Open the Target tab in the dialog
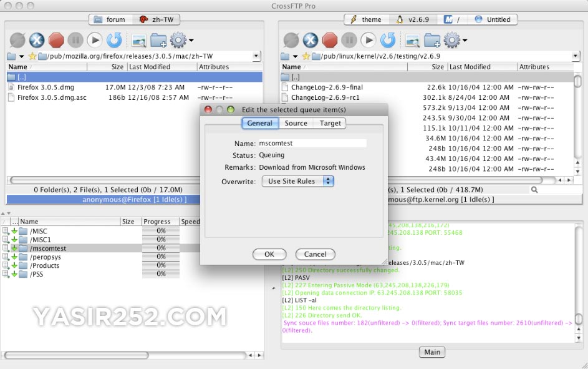 (x=330, y=123)
